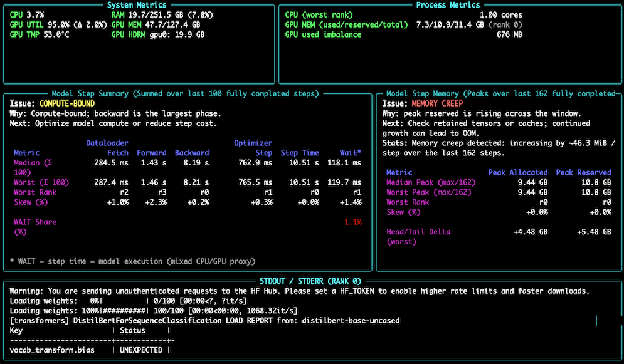624x364 pixels.
Task: Click the Backward column header
Action: click(x=192, y=153)
